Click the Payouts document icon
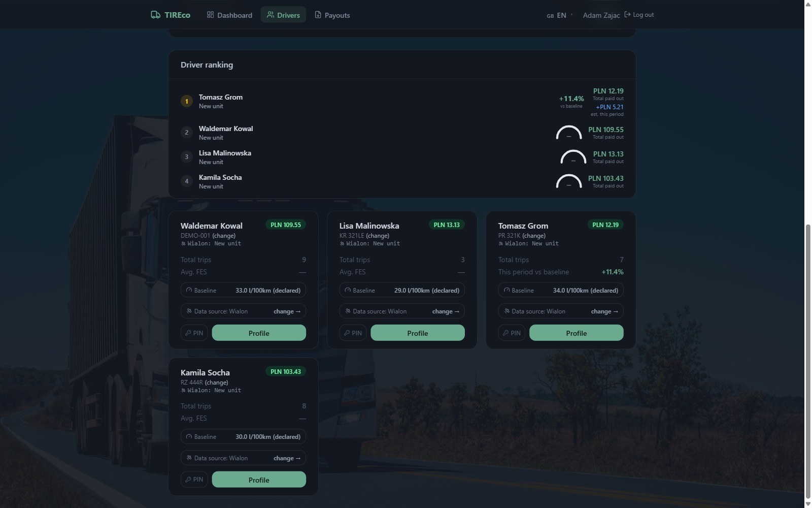812x508 pixels. [x=318, y=15]
